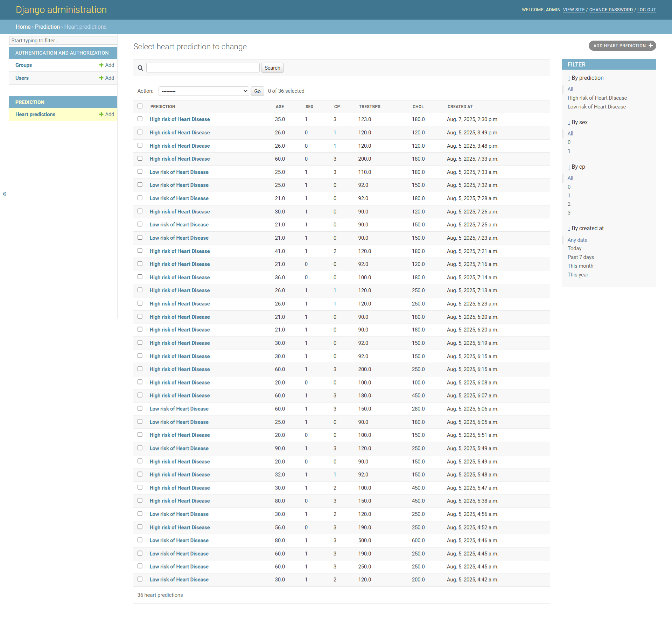Collapse the sidebar with double-chevron icon
The width and height of the screenshot is (672, 632).
5,194
